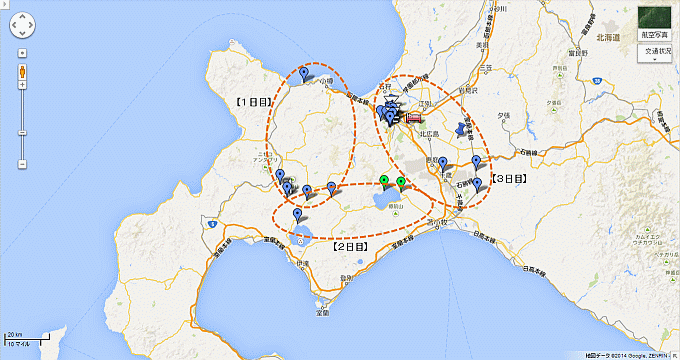The image size is (680, 360).
Task: Click the pan navigation control circle
Action: [22, 25]
